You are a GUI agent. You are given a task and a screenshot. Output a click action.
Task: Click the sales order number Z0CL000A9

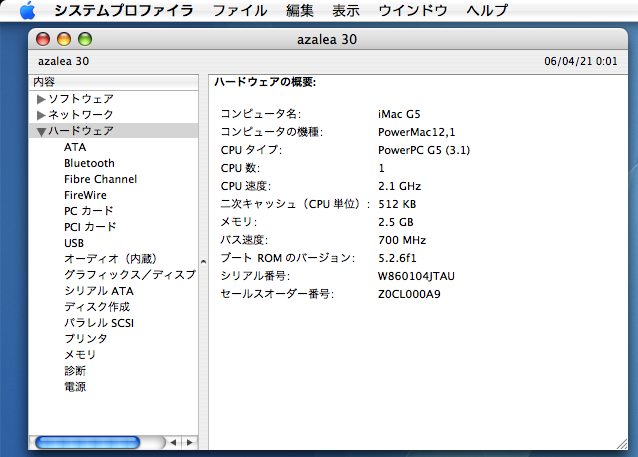coord(409,294)
